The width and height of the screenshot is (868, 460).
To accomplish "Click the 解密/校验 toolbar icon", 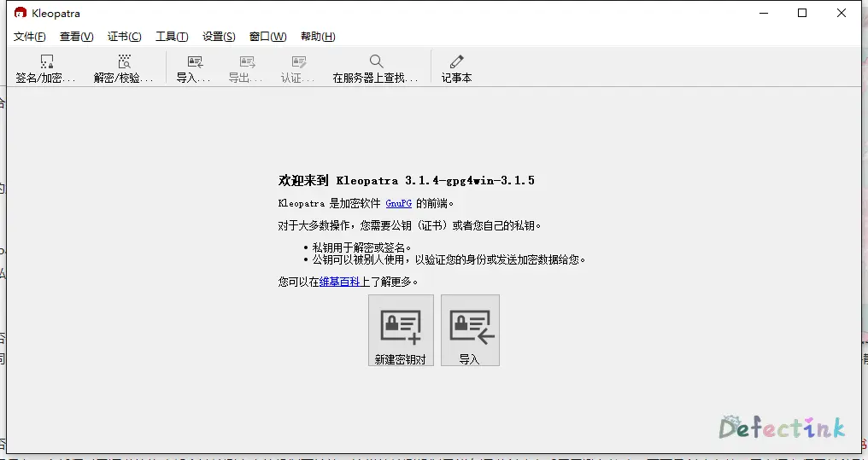I will click(123, 68).
